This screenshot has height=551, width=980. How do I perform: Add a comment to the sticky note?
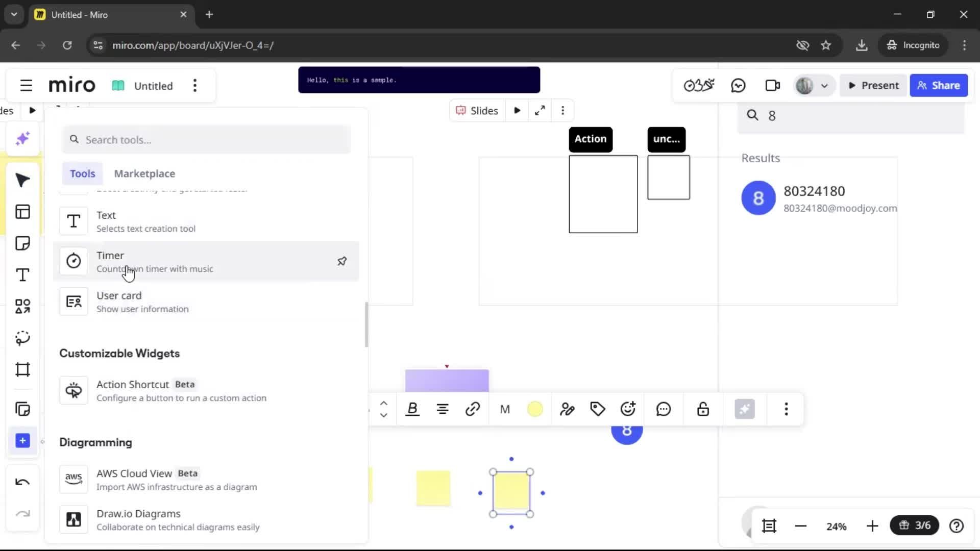coord(663,409)
